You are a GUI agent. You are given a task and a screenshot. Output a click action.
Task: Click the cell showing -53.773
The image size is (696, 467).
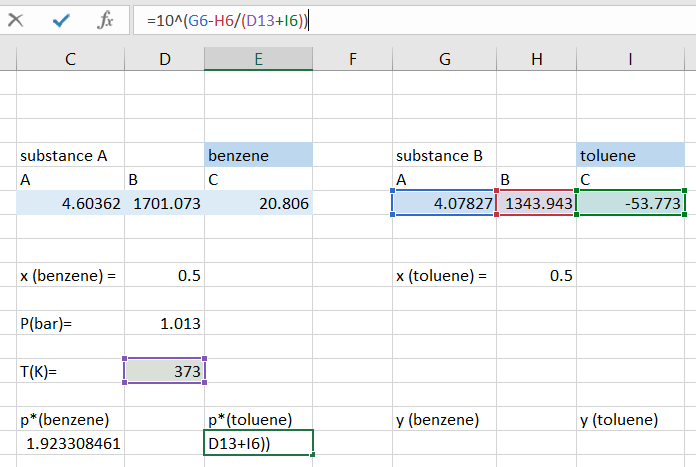click(630, 203)
